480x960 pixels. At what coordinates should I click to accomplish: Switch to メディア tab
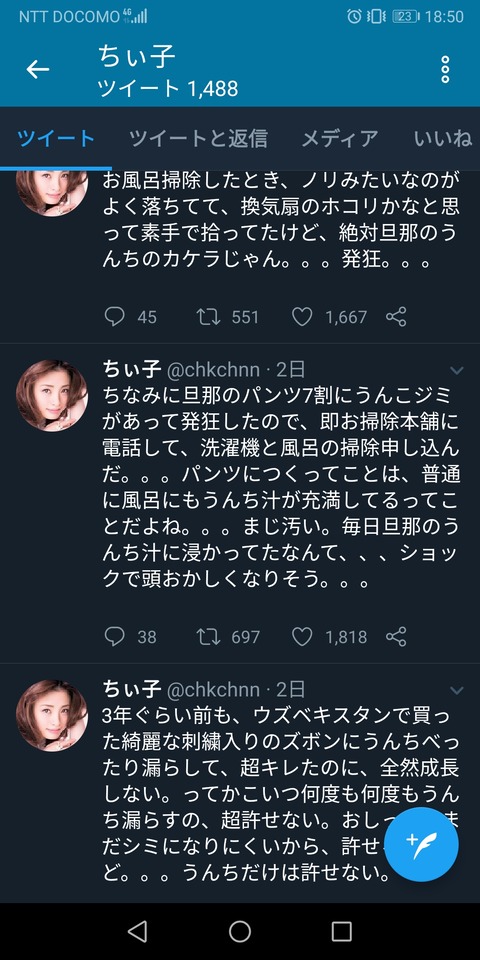(x=340, y=139)
